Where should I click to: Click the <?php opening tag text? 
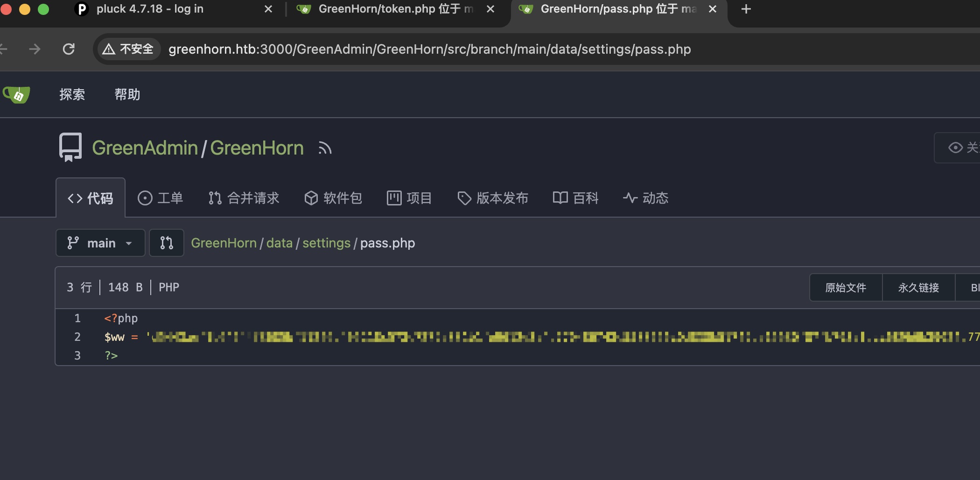pos(121,318)
